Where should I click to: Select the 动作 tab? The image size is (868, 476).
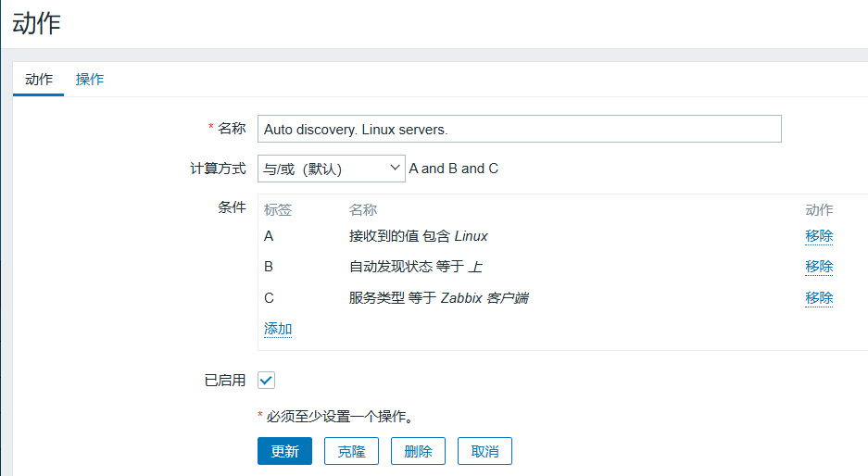[x=39, y=80]
